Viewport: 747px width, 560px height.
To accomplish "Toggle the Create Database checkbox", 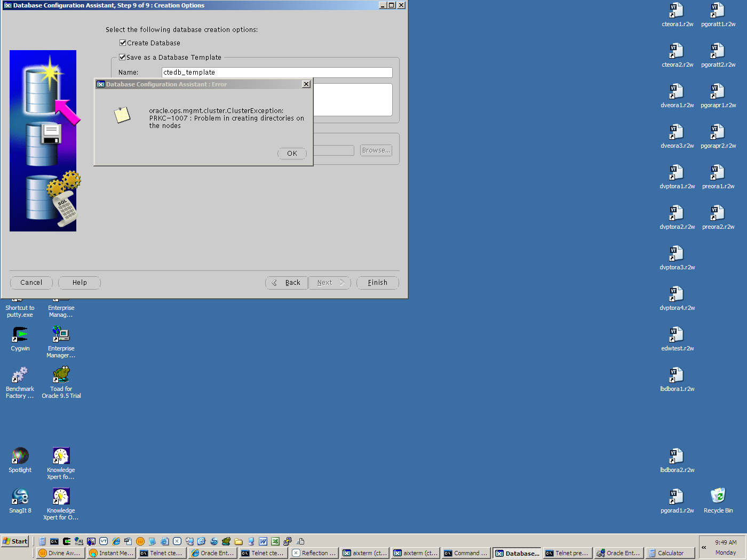I will [x=123, y=43].
